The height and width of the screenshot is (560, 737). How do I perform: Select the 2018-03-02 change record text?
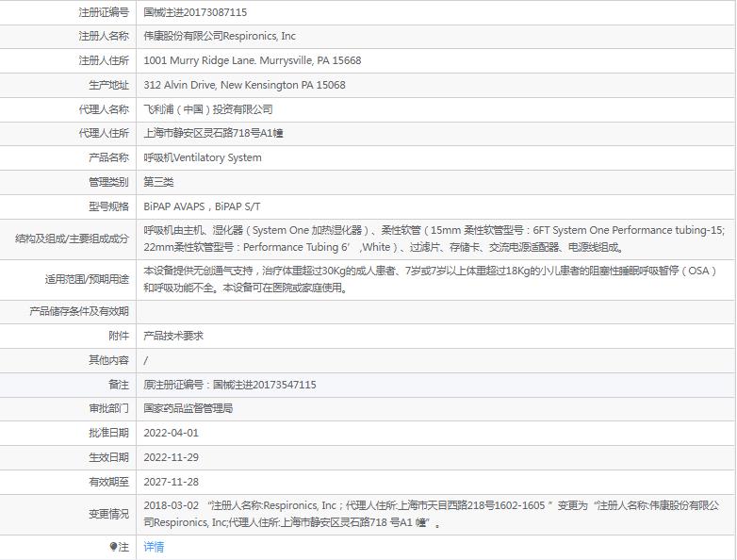432,514
